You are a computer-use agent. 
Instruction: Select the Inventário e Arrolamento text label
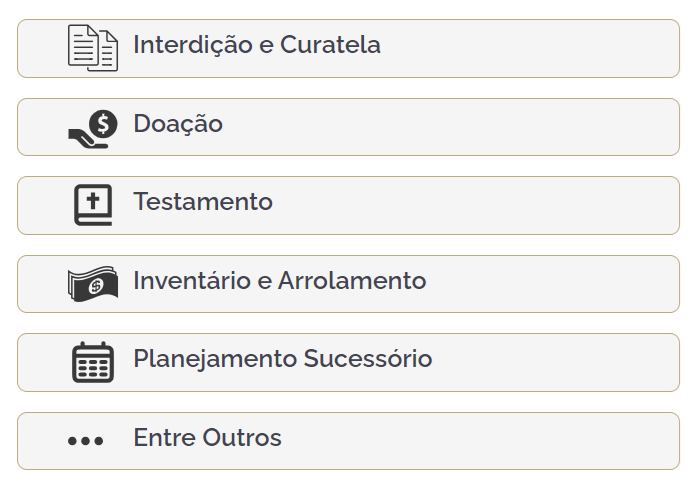coord(280,281)
